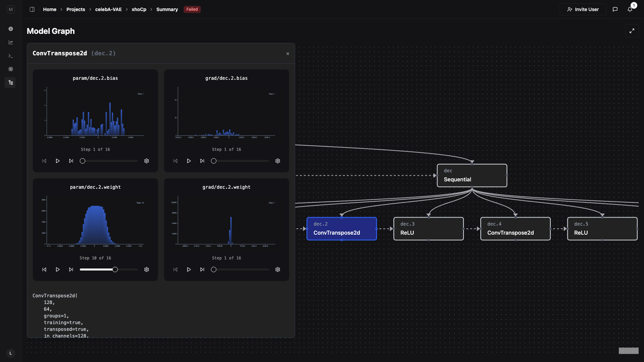
Task: Step forward on grad/dec.2.weight chart
Action: 202,269
